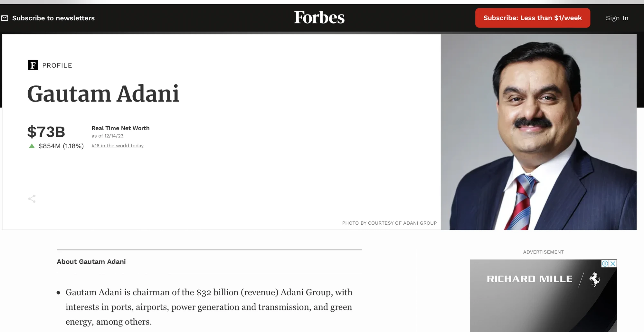This screenshot has height=332, width=644.
Task: Open the '#16 in the world today' ranking
Action: (x=117, y=146)
